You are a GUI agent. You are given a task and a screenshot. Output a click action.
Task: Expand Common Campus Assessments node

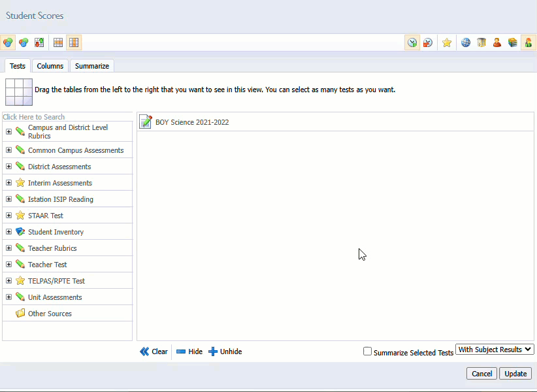pyautogui.click(x=9, y=150)
